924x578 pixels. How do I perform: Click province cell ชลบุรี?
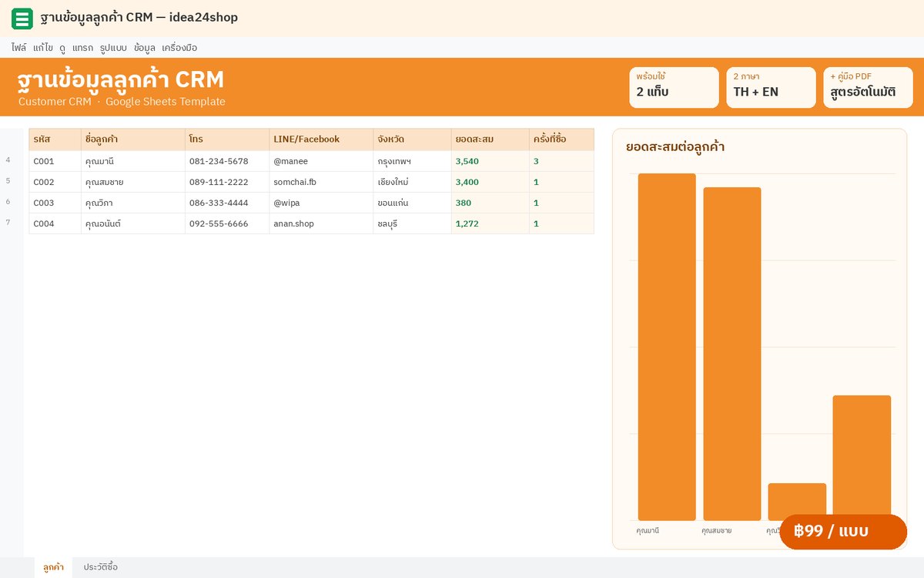tap(412, 223)
